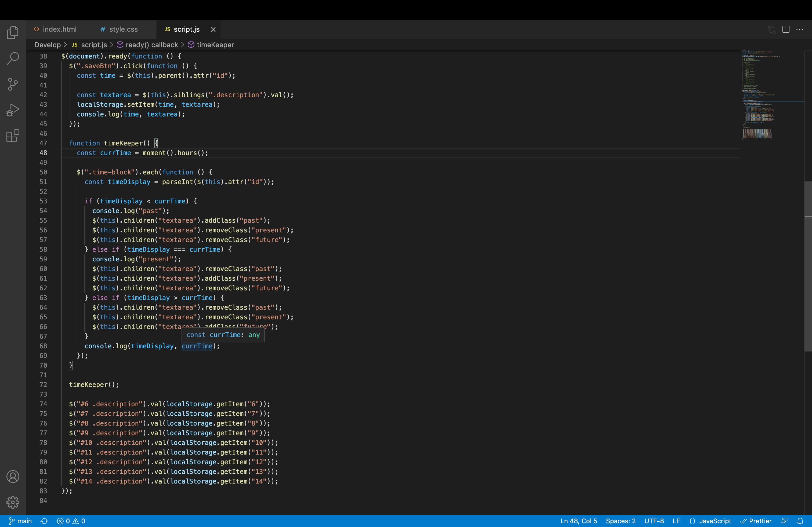Viewport: 812px width, 527px height.
Task: Select the script.js tab
Action: pyautogui.click(x=186, y=29)
